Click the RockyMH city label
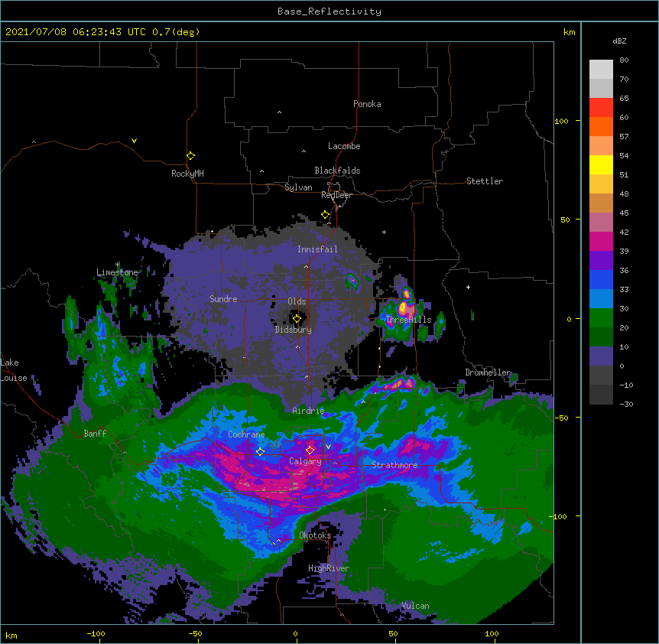 pos(187,174)
